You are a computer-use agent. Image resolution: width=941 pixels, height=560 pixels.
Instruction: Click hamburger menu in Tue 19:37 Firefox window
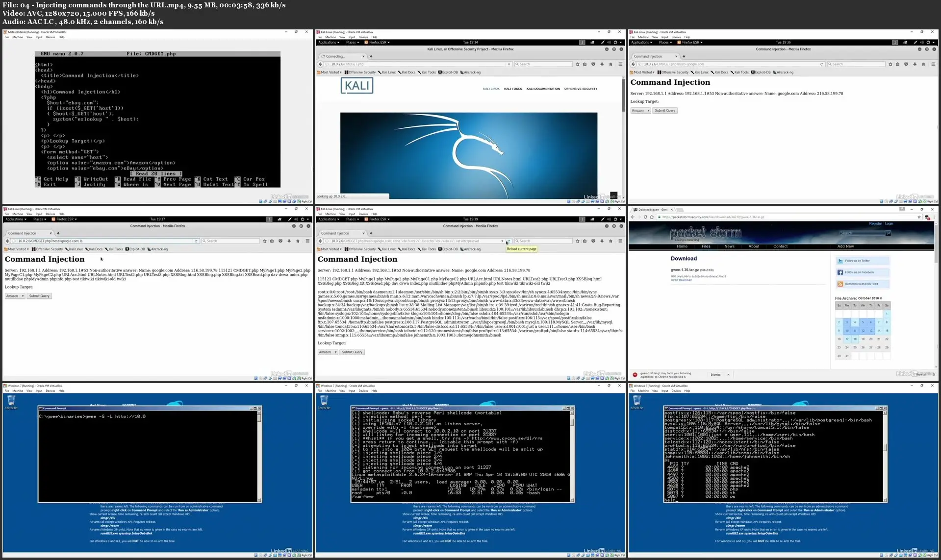click(x=307, y=241)
